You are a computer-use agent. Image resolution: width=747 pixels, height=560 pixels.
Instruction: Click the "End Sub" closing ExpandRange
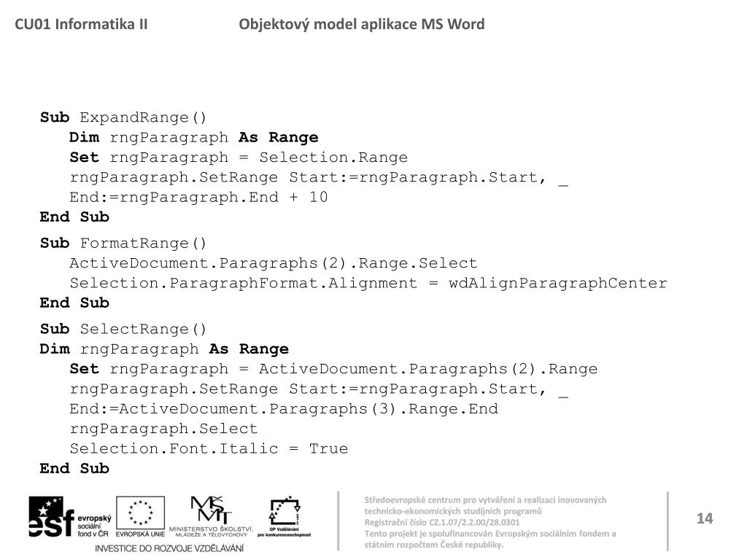[x=75, y=217]
